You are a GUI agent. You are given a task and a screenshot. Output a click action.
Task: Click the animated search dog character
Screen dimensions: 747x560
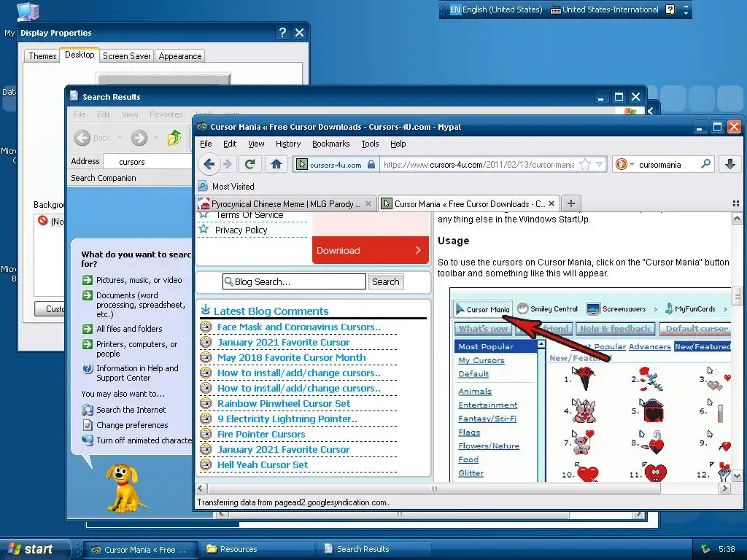tap(124, 488)
